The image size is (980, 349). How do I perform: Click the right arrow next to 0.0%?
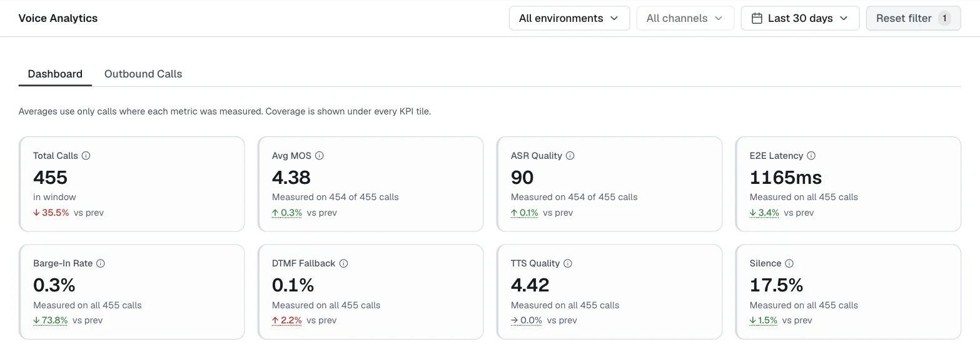coord(515,320)
